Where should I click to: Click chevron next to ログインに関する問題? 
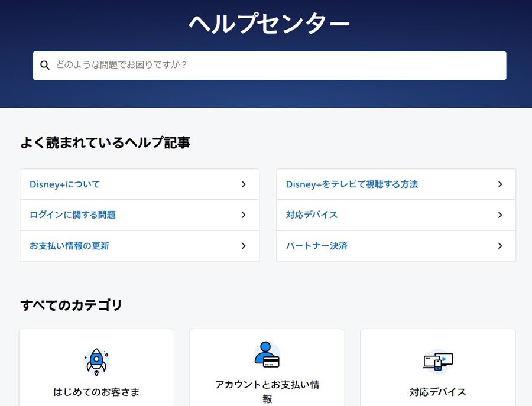(x=244, y=215)
